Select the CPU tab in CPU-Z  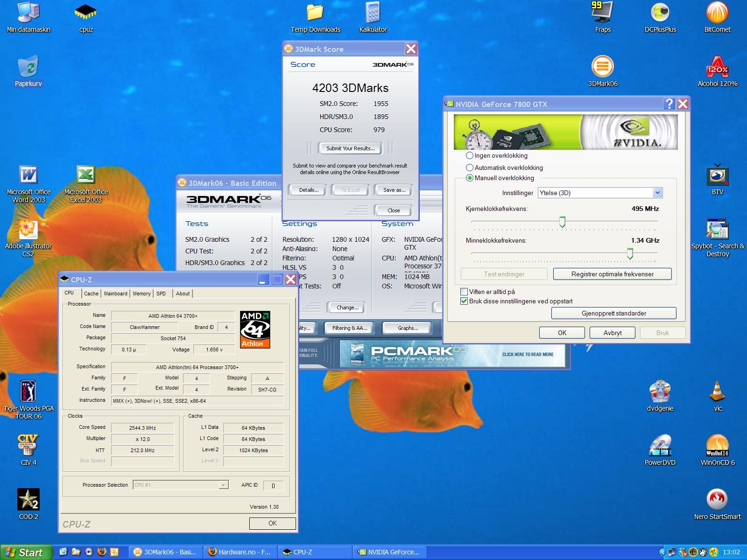click(69, 293)
